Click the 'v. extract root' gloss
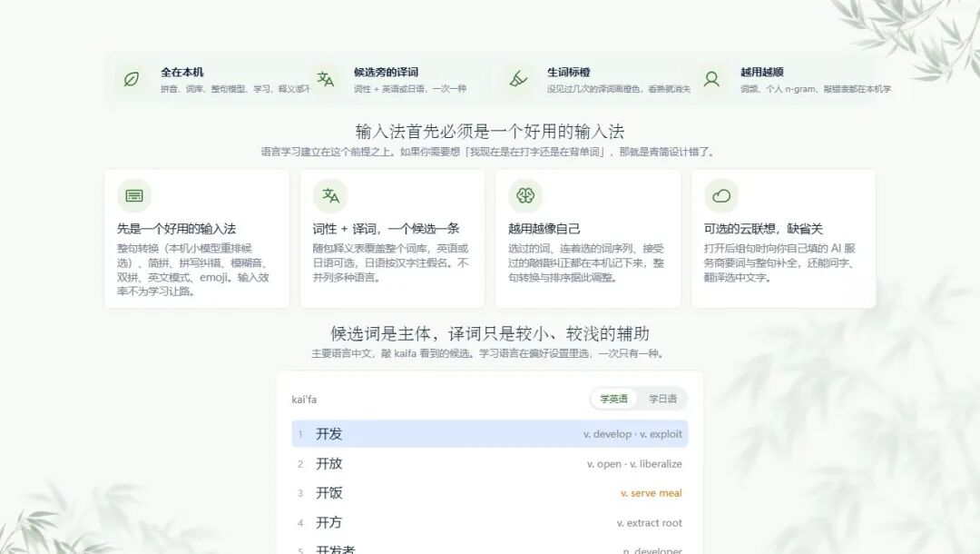The height and width of the screenshot is (554, 980). point(650,523)
